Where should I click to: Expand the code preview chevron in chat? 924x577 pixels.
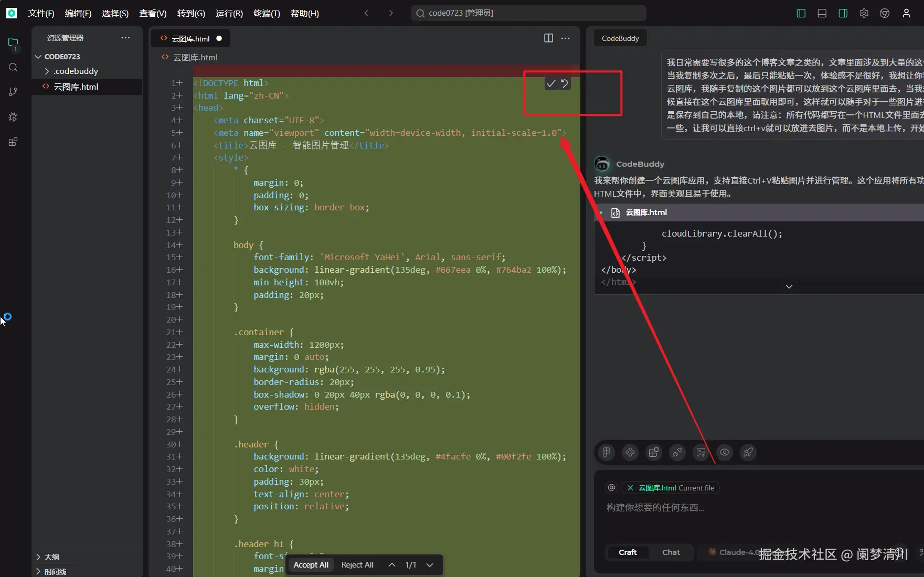pos(789,286)
